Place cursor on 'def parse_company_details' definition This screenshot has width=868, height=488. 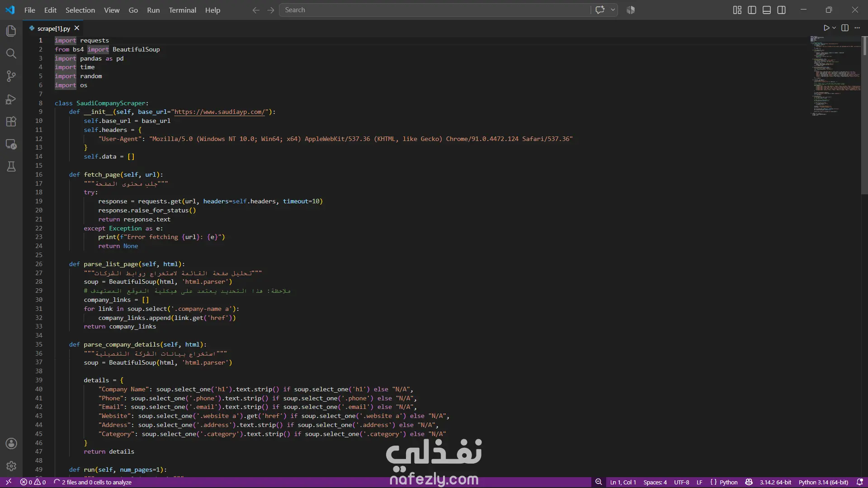pos(138,344)
